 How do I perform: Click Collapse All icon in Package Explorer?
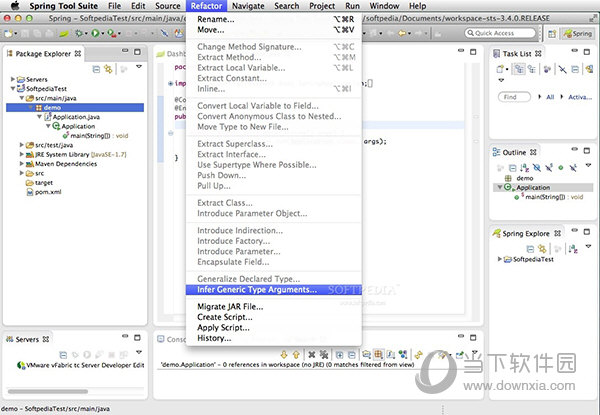96,69
